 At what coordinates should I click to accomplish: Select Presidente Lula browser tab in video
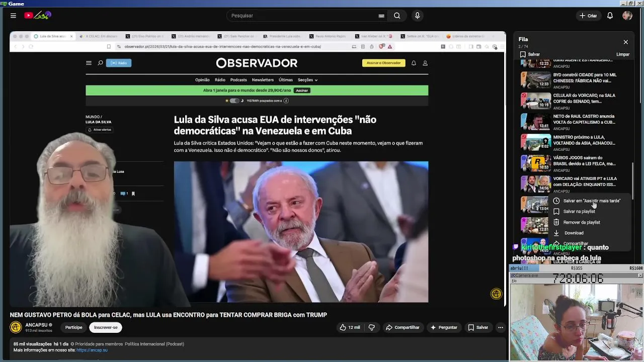[x=281, y=36]
